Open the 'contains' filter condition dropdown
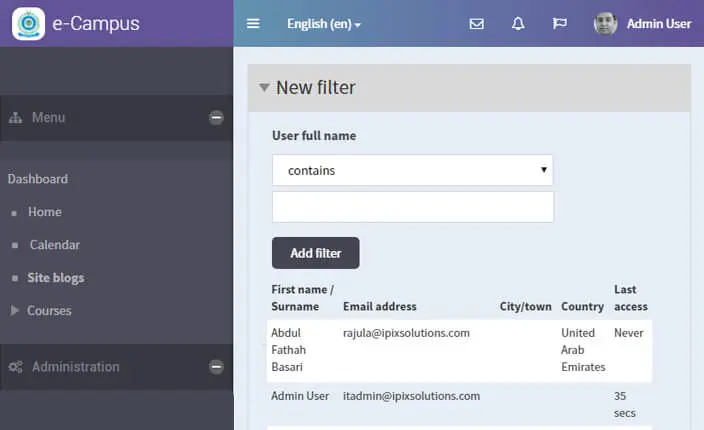Viewport: 704px width, 430px height. (x=412, y=170)
